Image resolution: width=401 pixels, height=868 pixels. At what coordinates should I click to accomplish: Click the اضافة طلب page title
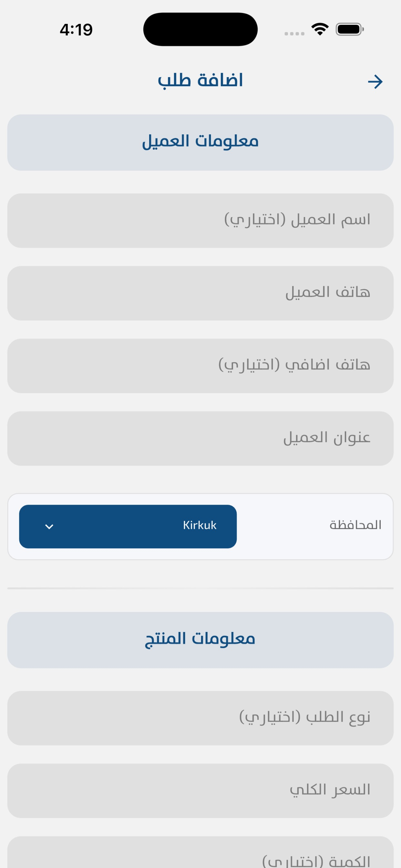(x=200, y=81)
